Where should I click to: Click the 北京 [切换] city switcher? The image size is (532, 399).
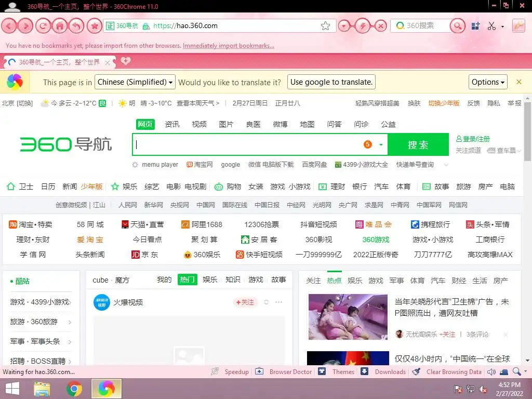point(17,103)
